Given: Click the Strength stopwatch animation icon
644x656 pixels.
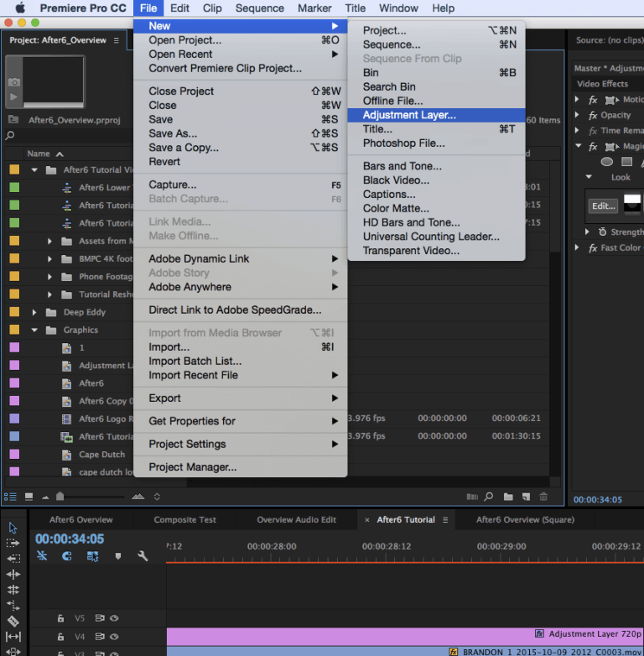Looking at the screenshot, I should pyautogui.click(x=602, y=232).
